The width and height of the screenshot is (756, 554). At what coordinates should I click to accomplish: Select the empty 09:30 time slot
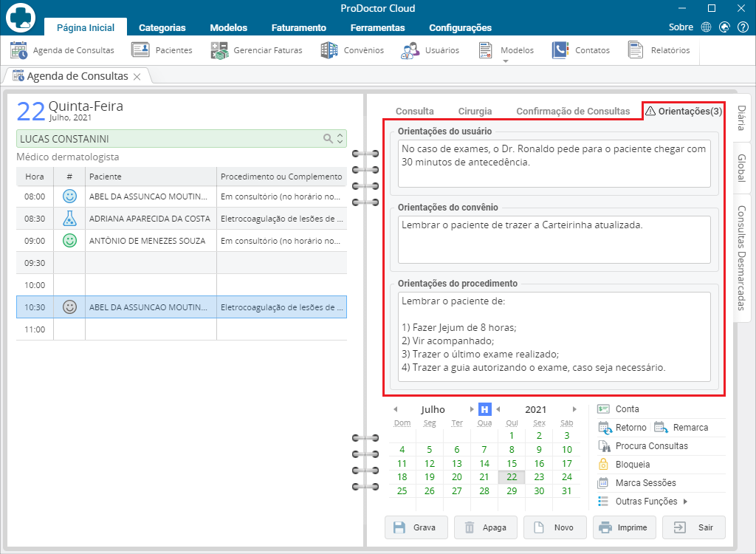(182, 263)
